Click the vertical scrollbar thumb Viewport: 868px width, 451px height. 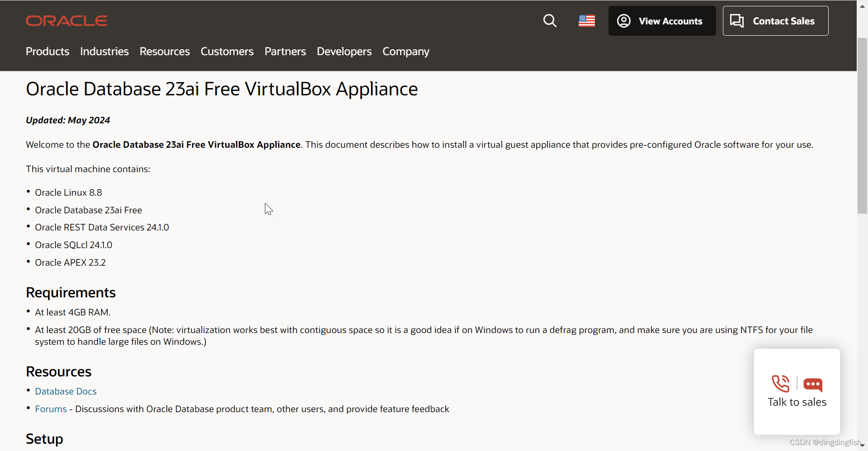tap(862, 126)
